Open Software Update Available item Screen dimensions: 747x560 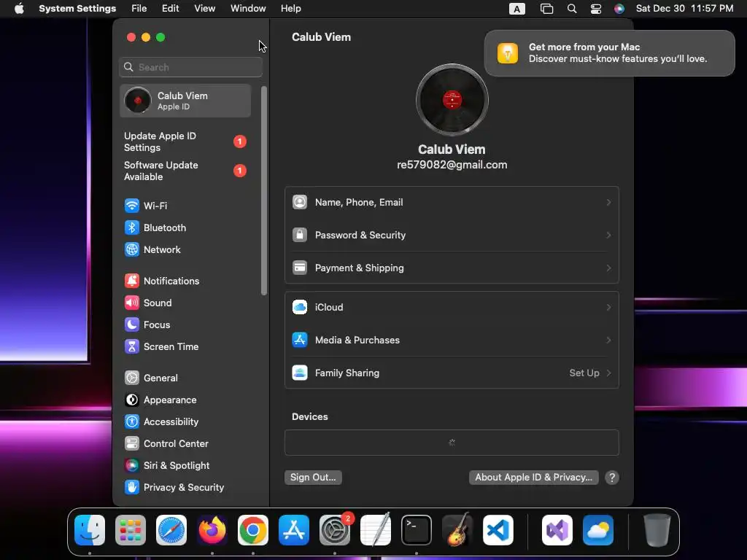click(185, 171)
